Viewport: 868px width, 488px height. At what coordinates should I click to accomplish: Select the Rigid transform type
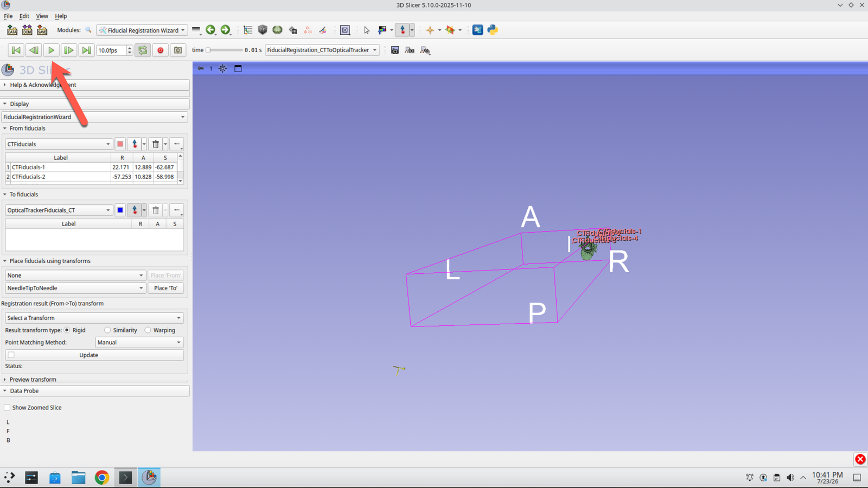67,330
